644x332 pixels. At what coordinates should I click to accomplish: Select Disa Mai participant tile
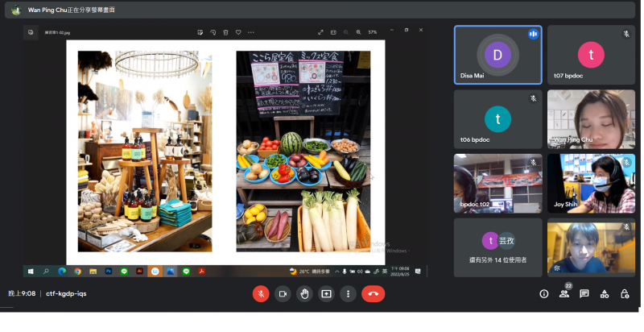497,55
